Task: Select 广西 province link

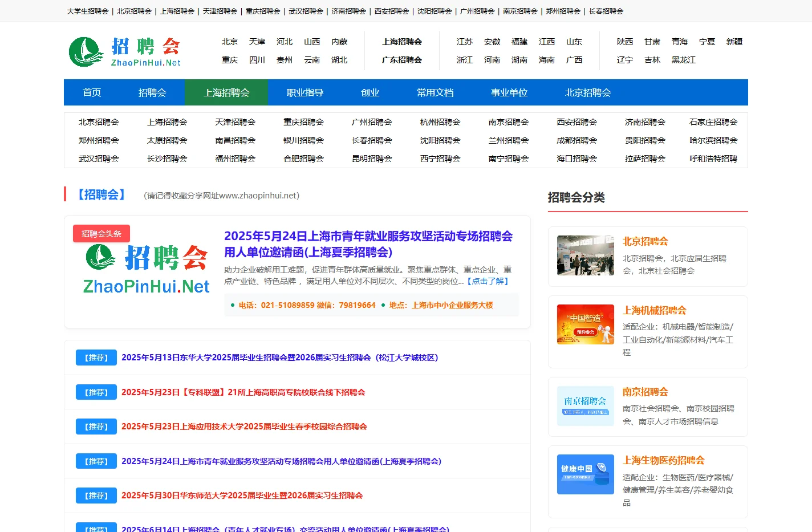Action: [x=574, y=60]
